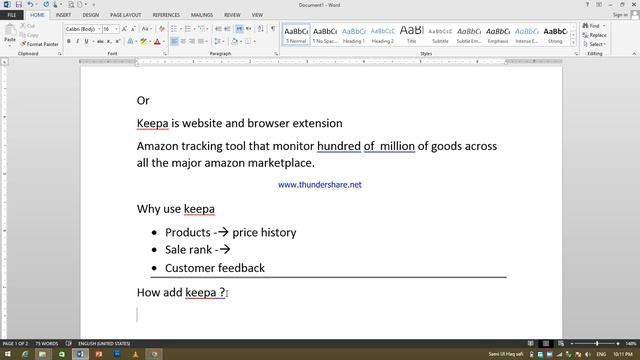Screen dimensions: 640x360
Task: Open Internet Explorer from taskbar
Action: (25, 354)
